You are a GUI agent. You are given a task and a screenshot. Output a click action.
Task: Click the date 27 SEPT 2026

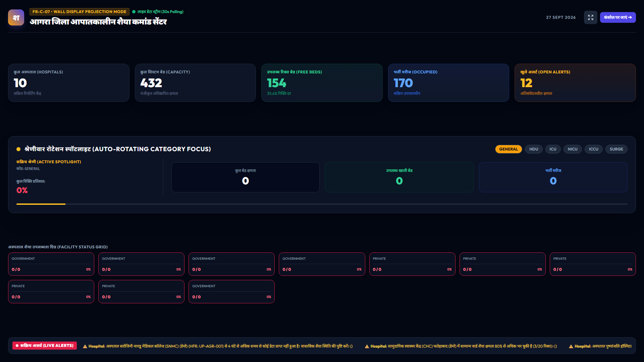(561, 17)
